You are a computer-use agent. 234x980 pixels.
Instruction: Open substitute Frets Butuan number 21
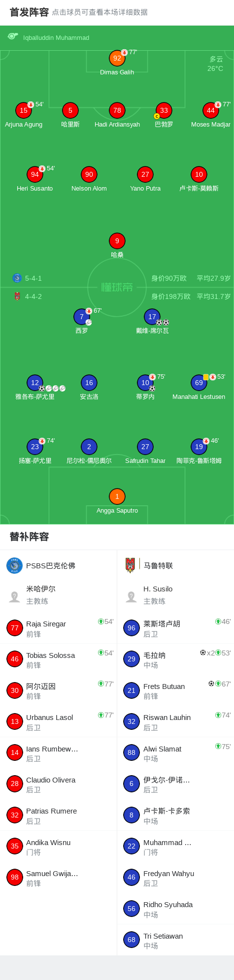[x=175, y=690]
